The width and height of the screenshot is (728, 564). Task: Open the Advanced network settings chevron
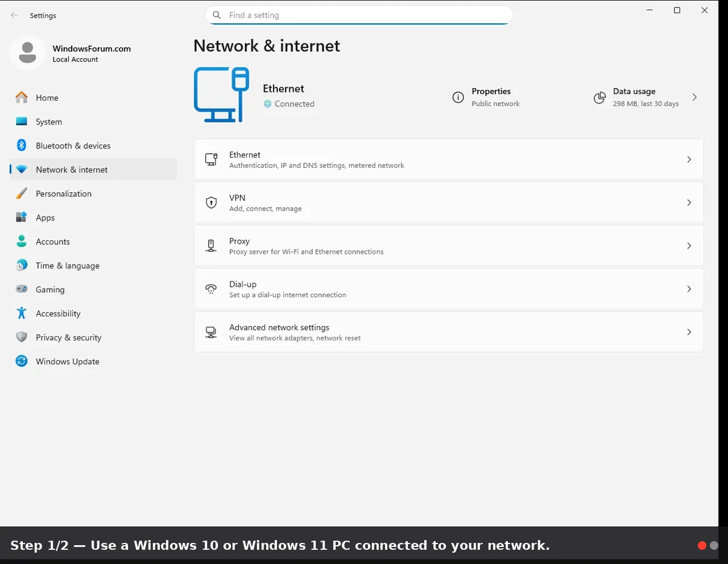(x=689, y=332)
